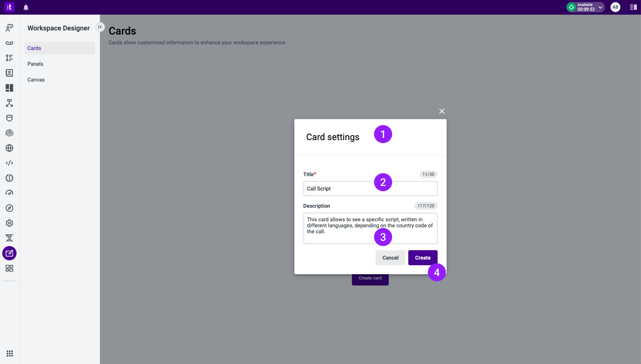This screenshot has width=641, height=364.
Task: Click Cancel to dismiss card settings
Action: point(391,258)
